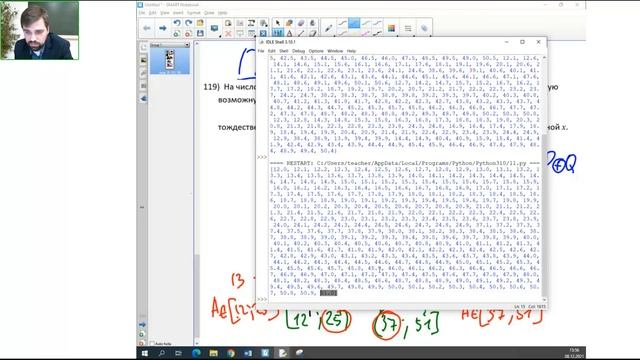Open IDLE Shell Edit menu
Screen dimensions: 640x360
[271, 51]
